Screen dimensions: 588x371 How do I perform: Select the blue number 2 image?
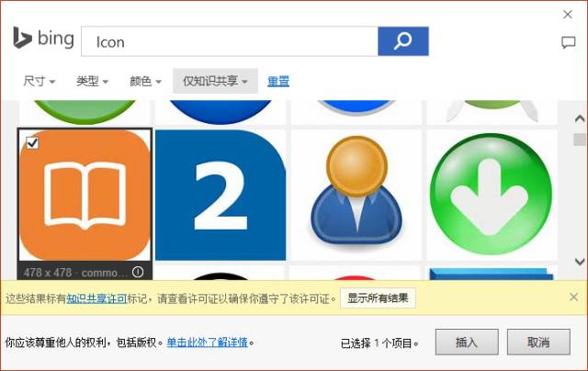click(220, 195)
